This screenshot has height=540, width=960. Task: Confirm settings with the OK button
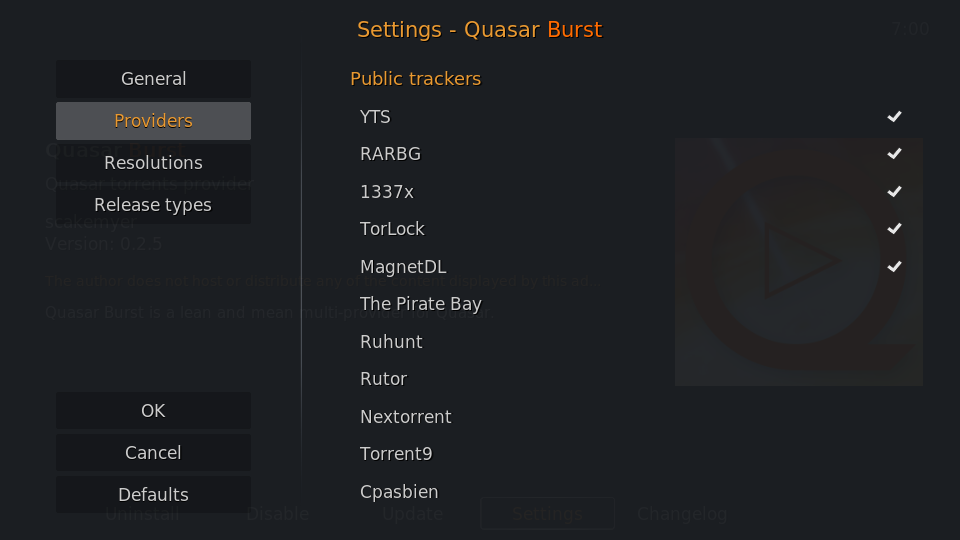tap(153, 410)
